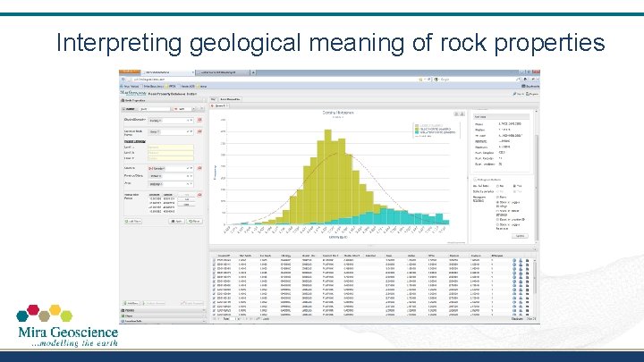Screen dimensions: 644x362
Task: Click the Update button under histogram options
Action: [x=520, y=236]
